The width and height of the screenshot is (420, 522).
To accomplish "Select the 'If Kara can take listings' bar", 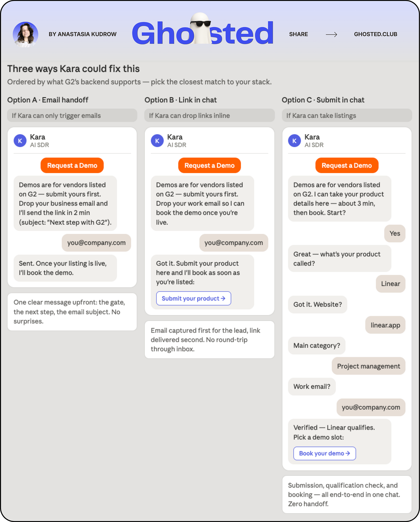I will (347, 115).
